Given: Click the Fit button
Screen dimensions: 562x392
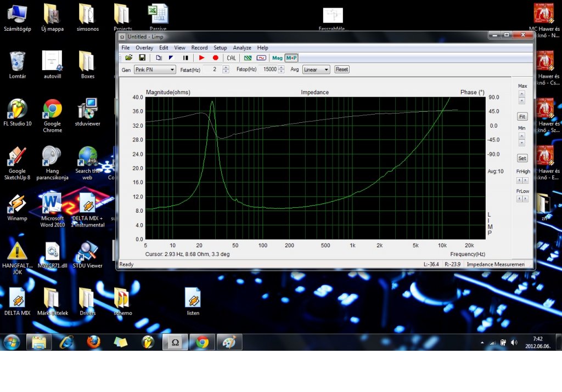Looking at the screenshot, I should point(522,116).
